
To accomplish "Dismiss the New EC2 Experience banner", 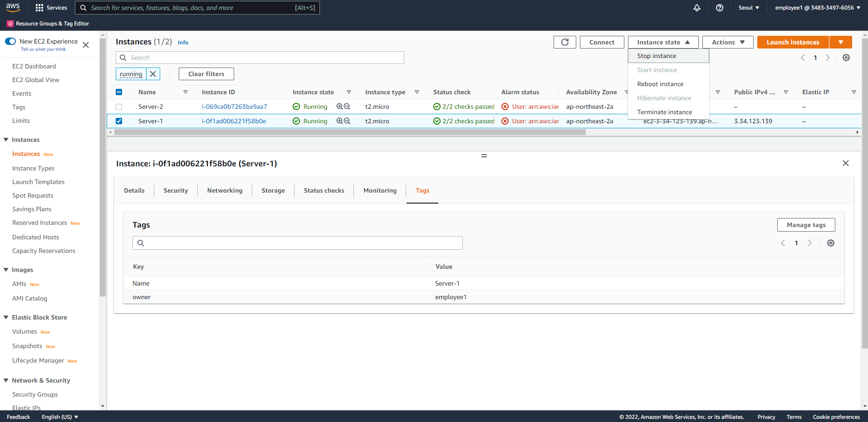I will pyautogui.click(x=86, y=45).
